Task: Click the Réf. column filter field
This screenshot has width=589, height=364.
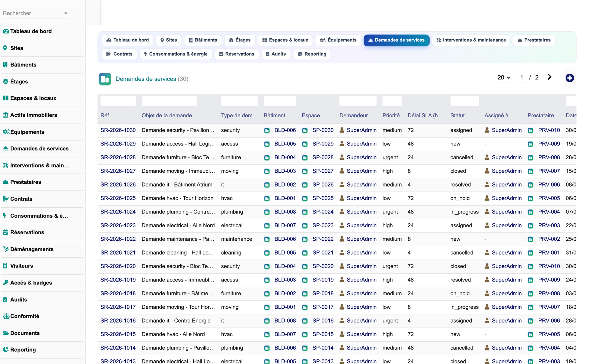Action: 118,101
